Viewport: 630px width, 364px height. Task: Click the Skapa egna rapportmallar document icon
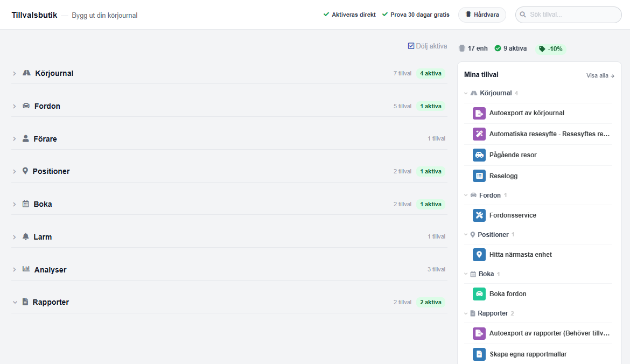tap(479, 354)
